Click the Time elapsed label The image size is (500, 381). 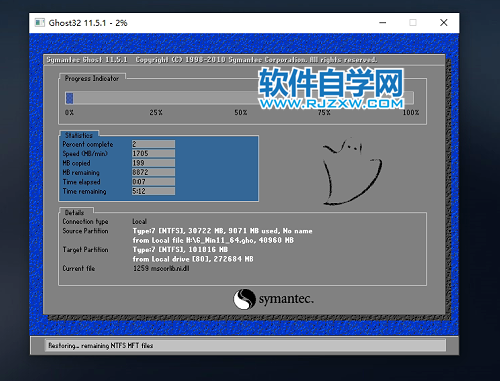tap(81, 182)
